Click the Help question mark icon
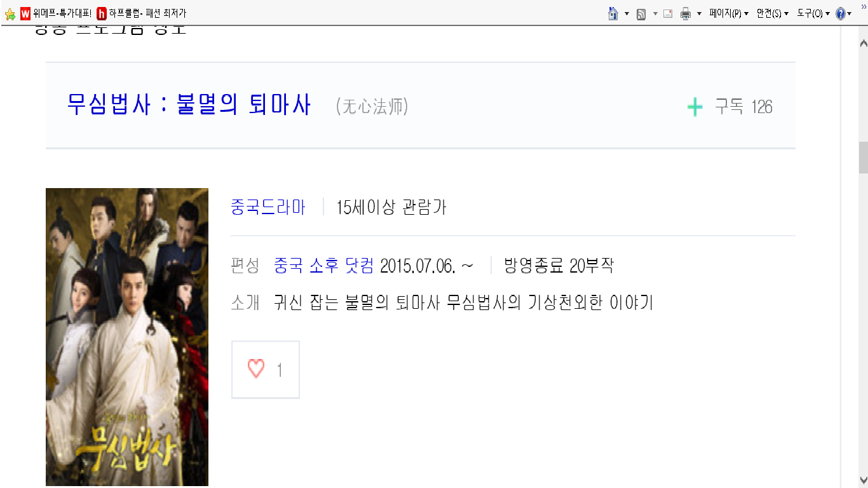Screen dimensions: 868x488 841,13
